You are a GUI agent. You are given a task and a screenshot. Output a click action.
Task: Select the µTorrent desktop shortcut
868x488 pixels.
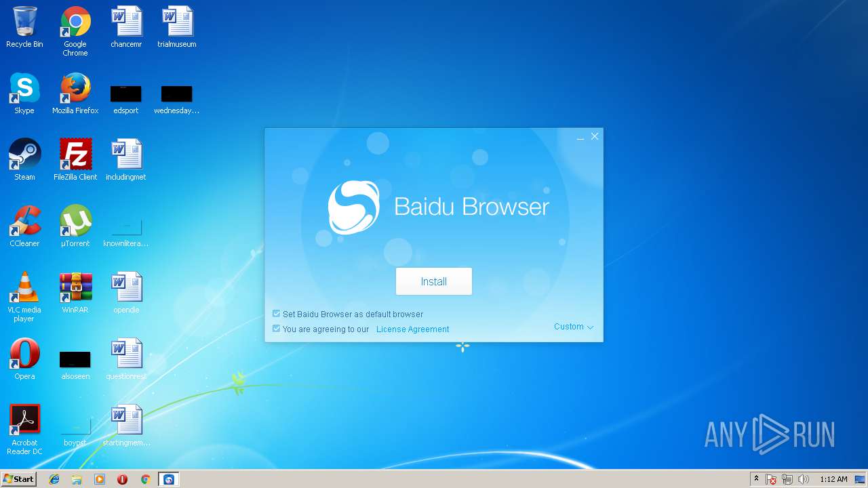(75, 226)
